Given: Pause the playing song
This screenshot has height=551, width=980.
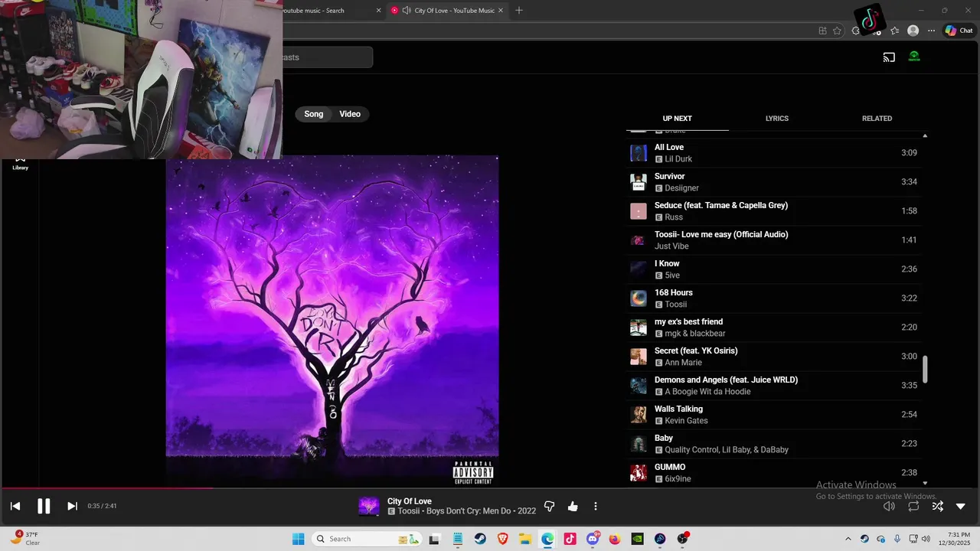Looking at the screenshot, I should (44, 506).
